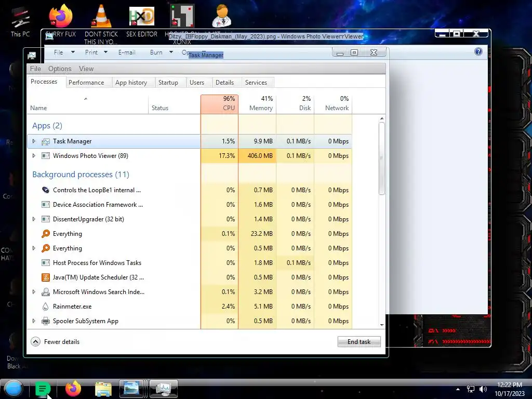The image size is (532, 399).
Task: Open Task Manager File menu
Action: [x=35, y=69]
